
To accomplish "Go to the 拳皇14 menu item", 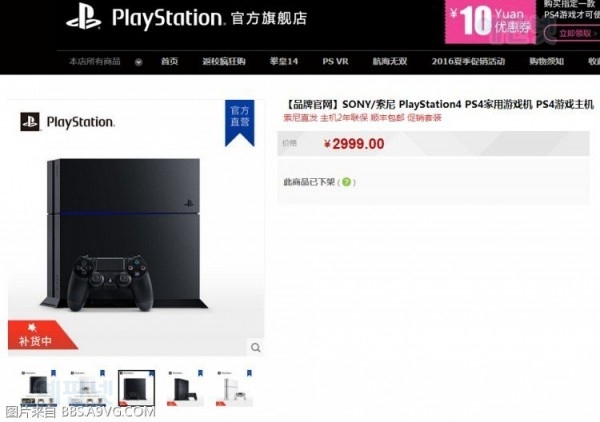I will [x=284, y=61].
